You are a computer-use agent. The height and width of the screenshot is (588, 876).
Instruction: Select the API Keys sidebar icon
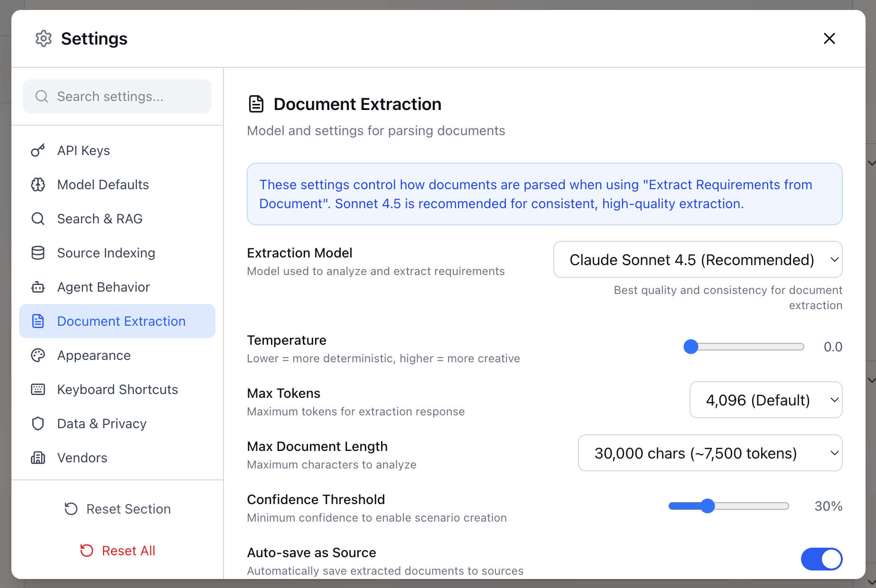pos(38,150)
